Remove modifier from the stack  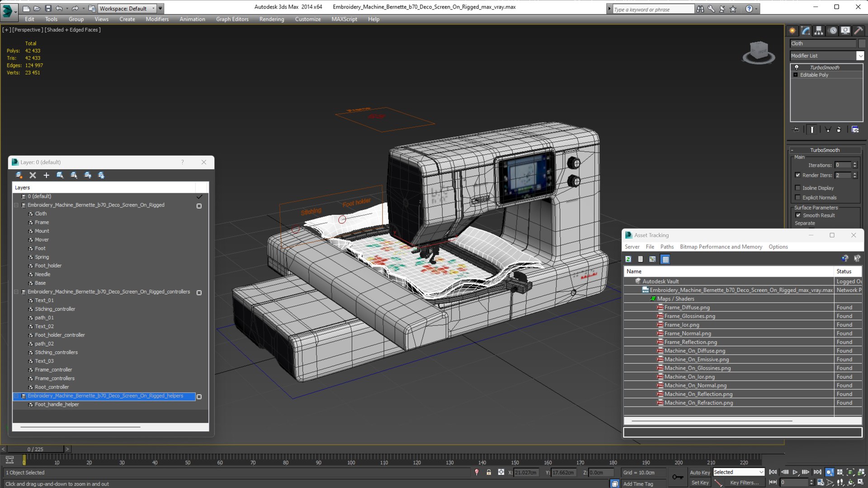pos(839,130)
